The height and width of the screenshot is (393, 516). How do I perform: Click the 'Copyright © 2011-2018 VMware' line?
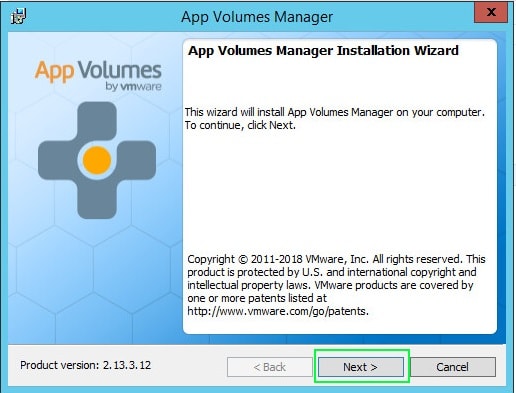pos(336,259)
